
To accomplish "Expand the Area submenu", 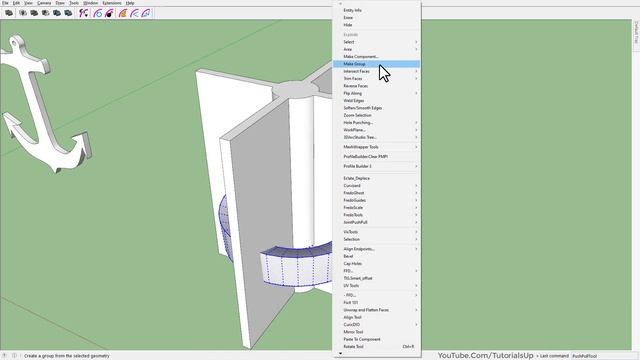I will (376, 49).
